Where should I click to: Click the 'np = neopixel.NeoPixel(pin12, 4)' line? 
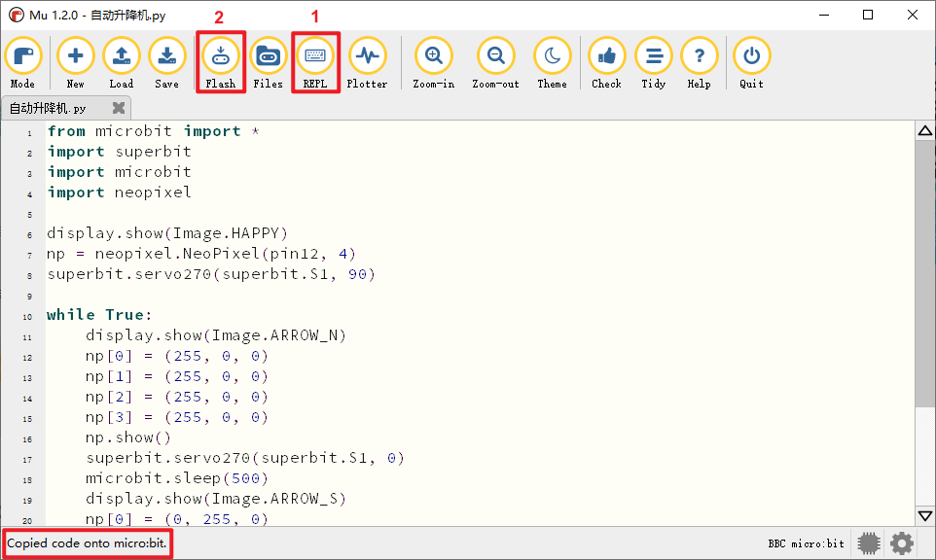[x=201, y=254]
